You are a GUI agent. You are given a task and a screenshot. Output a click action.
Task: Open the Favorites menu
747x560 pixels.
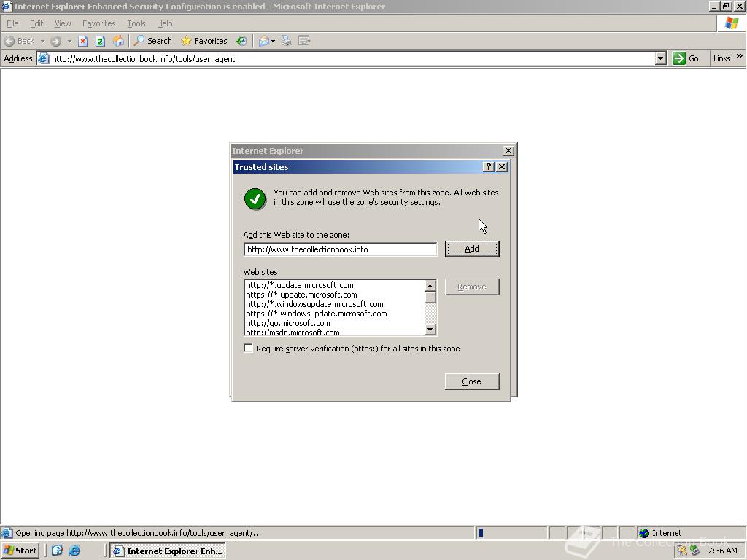tap(98, 23)
